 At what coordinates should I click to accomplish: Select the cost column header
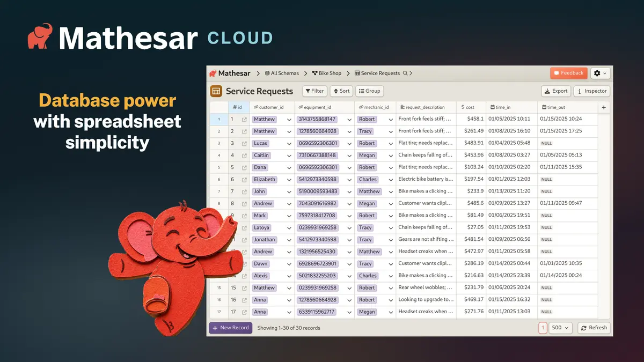pos(471,107)
